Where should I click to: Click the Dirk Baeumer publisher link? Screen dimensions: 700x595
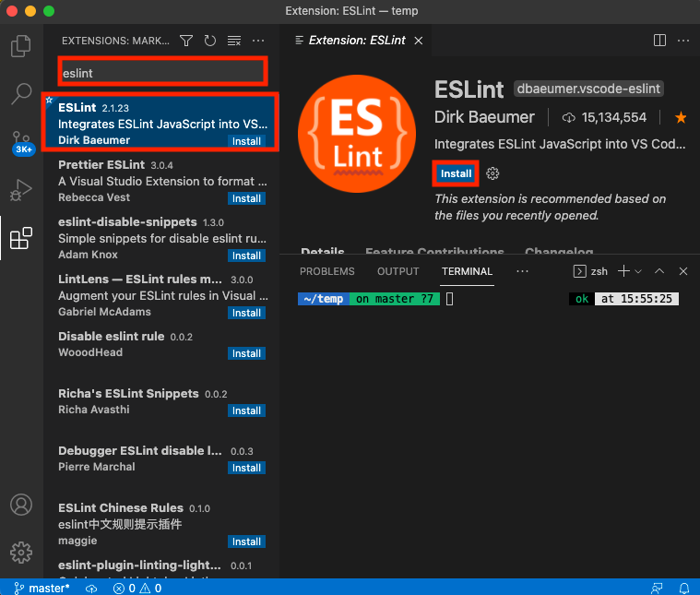point(484,117)
